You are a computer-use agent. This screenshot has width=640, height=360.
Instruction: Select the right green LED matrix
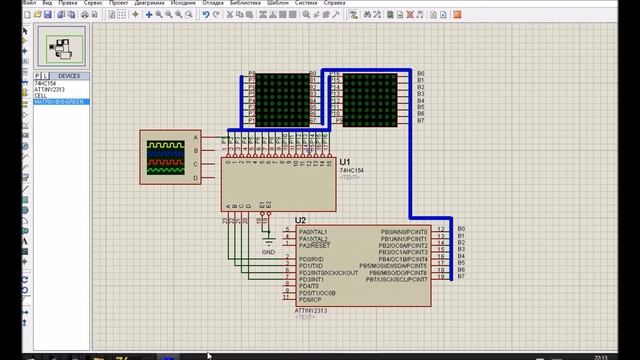point(370,100)
